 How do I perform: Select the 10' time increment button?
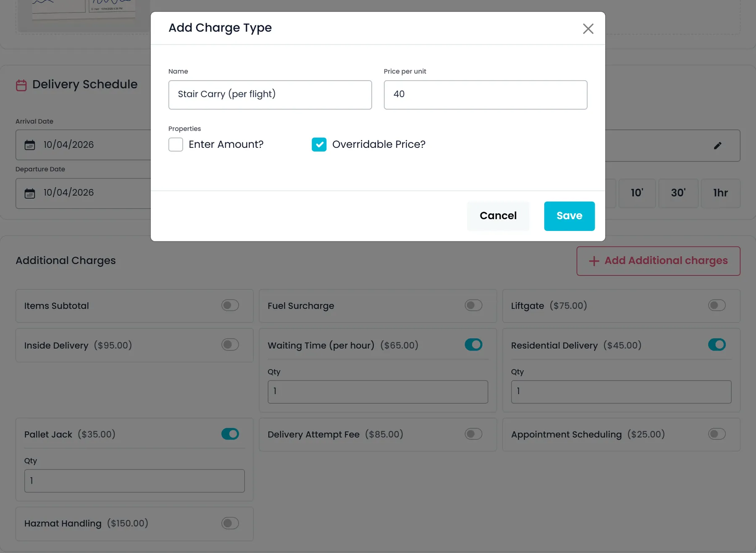tap(637, 193)
